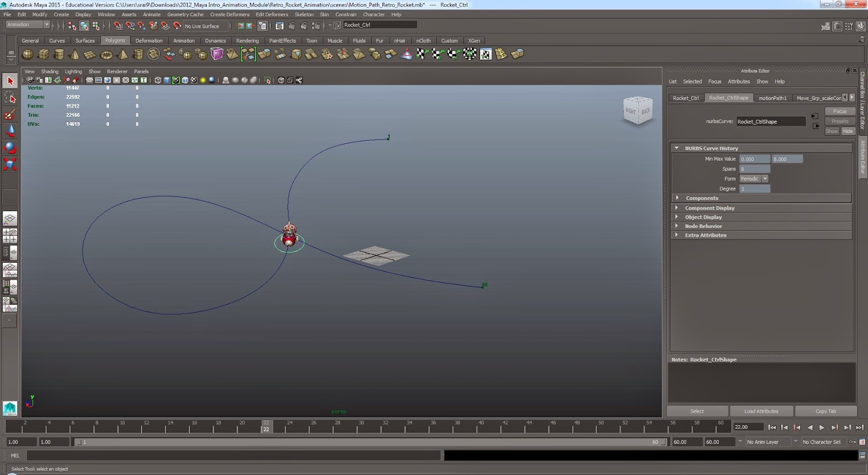
Task: Switch to four view layout
Action: (10, 236)
